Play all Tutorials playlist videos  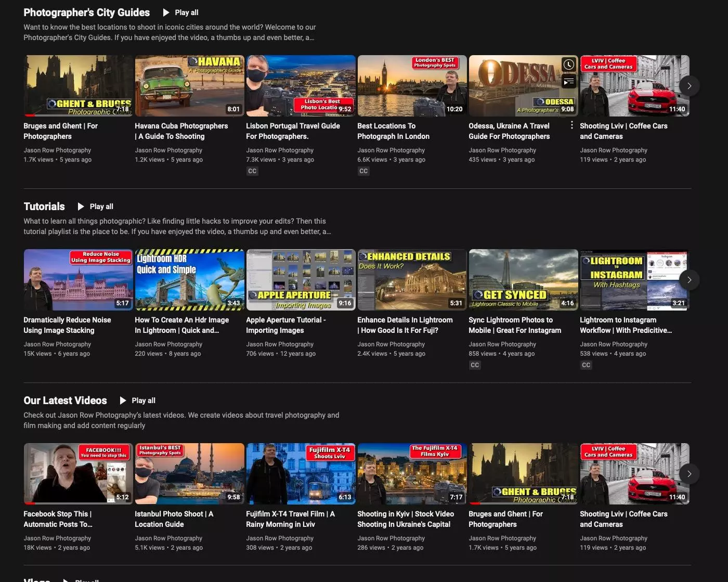[96, 206]
